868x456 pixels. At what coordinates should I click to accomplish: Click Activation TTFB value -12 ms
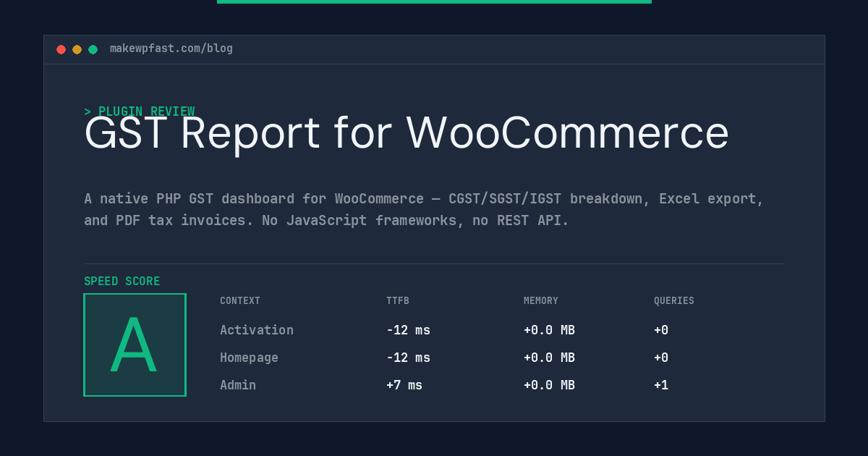point(408,330)
